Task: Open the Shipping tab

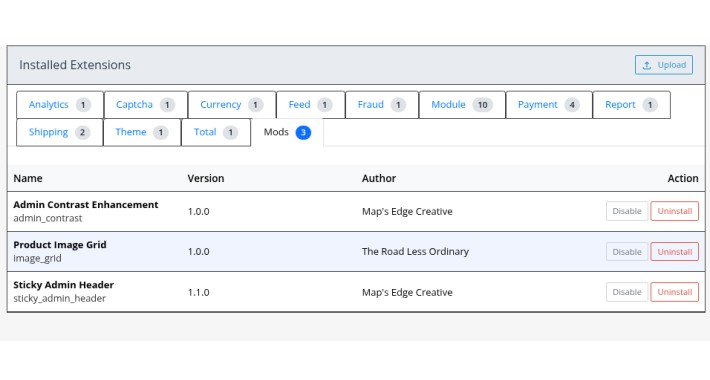Action: click(x=59, y=132)
